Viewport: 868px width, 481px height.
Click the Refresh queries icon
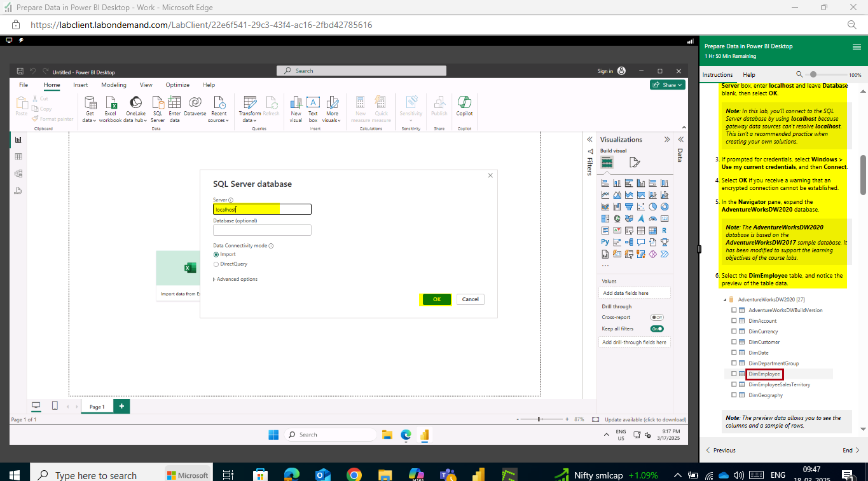[x=272, y=102]
